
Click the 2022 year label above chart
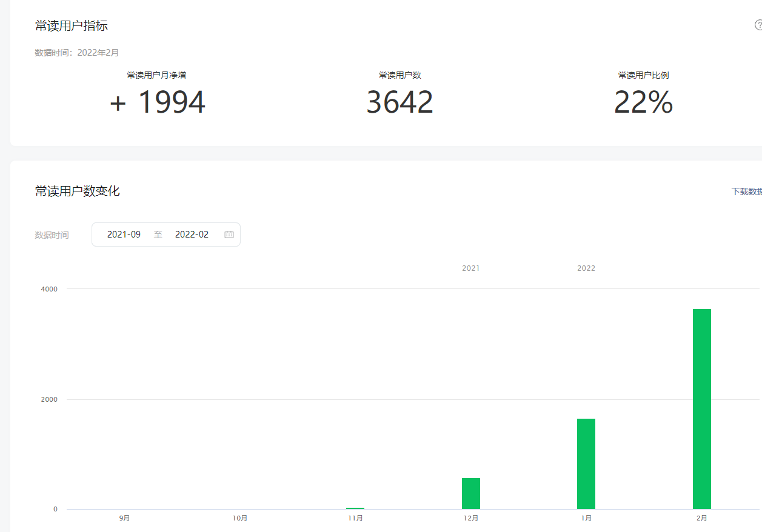586,268
